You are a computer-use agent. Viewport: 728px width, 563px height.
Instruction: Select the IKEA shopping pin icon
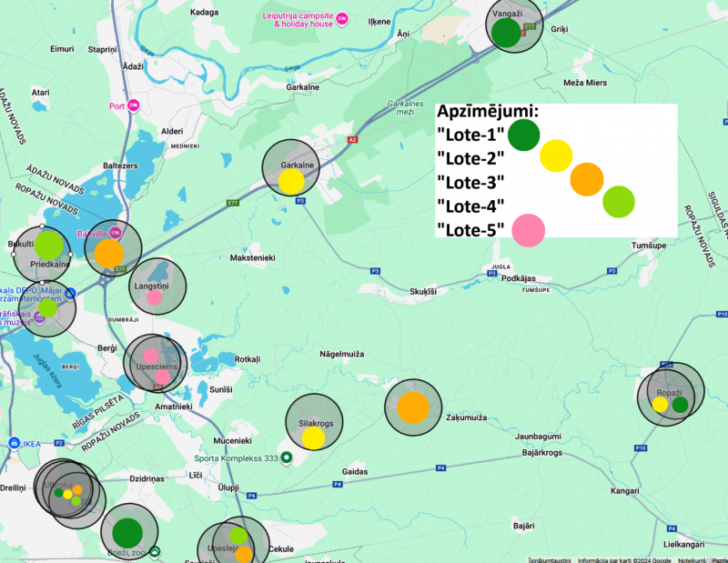coord(15,443)
